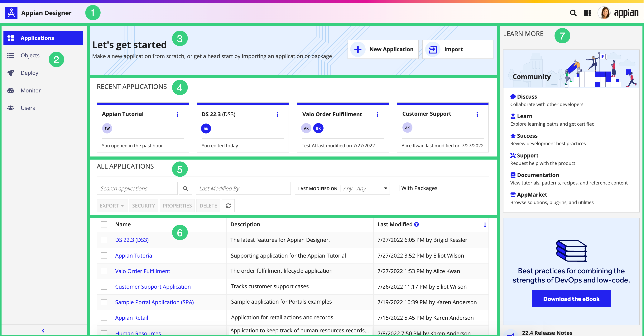This screenshot has width=644, height=336.
Task: Check the Customer Support Application row checkbox
Action: [104, 287]
